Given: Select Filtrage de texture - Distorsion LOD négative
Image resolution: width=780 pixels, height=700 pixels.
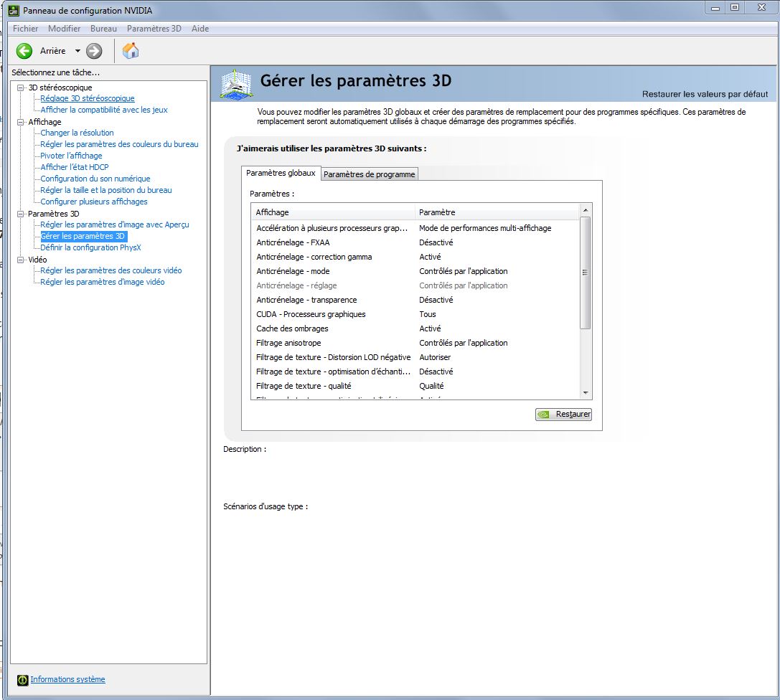Looking at the screenshot, I should 416,357.
